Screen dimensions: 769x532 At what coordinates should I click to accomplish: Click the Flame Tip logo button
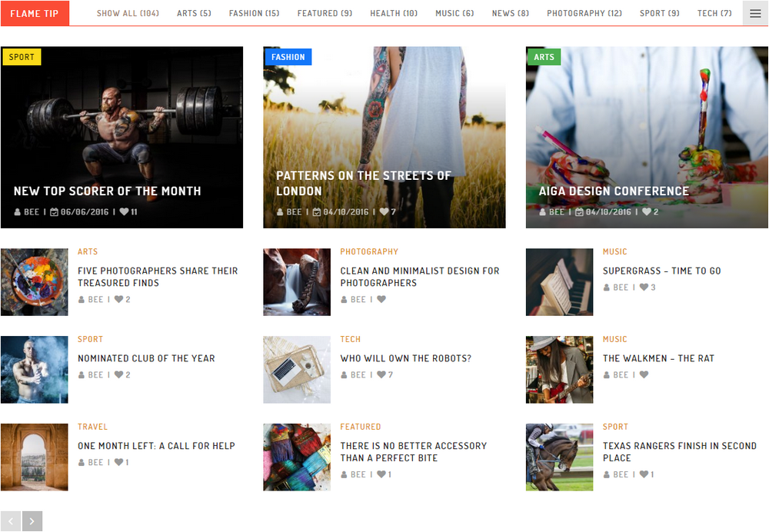pos(35,13)
